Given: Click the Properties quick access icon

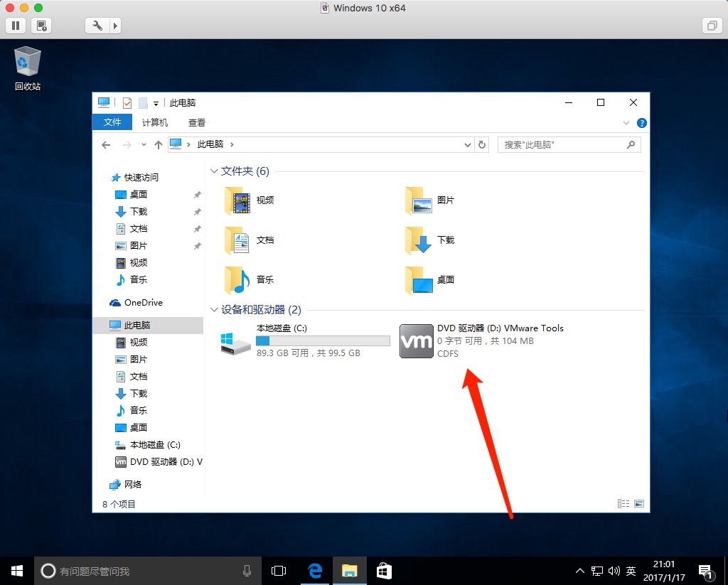Looking at the screenshot, I should coord(127,102).
